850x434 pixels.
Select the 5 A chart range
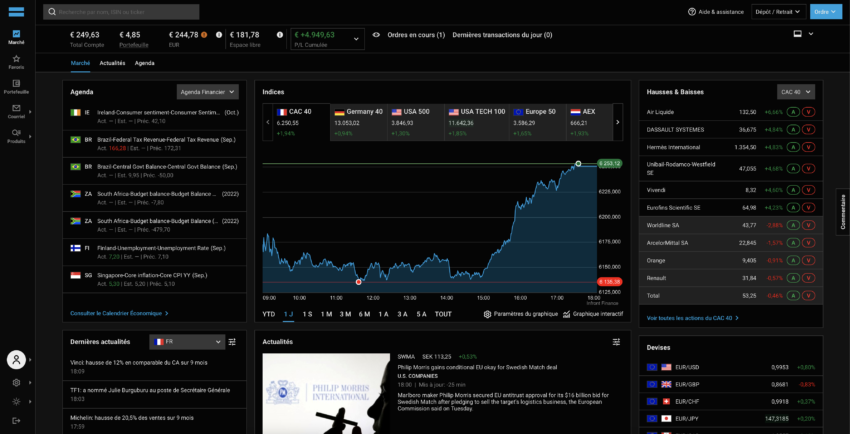click(x=421, y=314)
